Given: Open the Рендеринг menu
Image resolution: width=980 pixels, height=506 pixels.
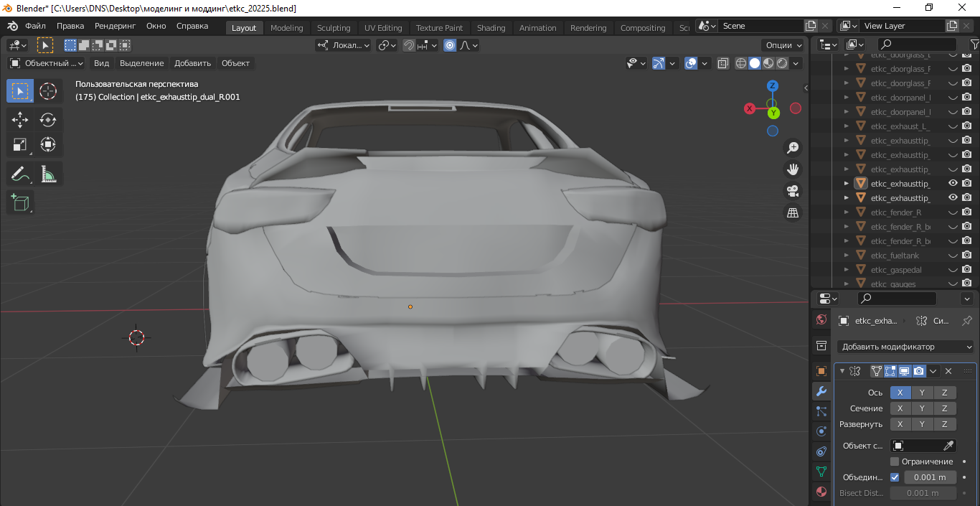Looking at the screenshot, I should 115,26.
